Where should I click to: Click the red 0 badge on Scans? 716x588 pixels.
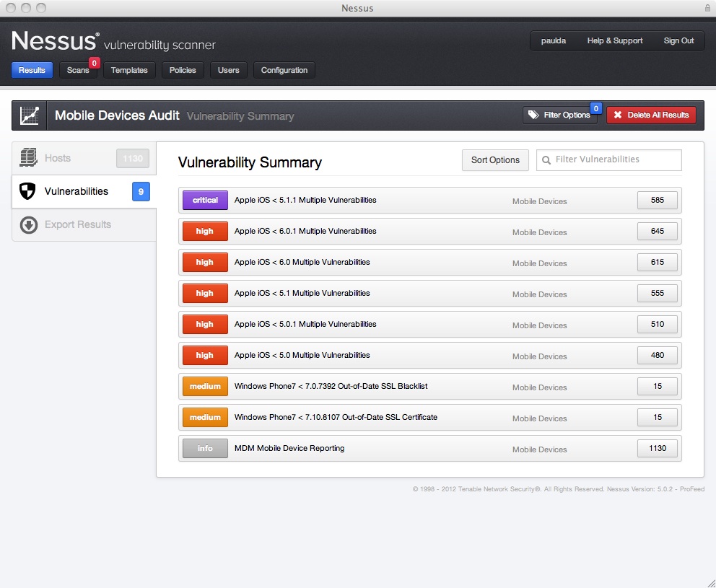tap(94, 63)
